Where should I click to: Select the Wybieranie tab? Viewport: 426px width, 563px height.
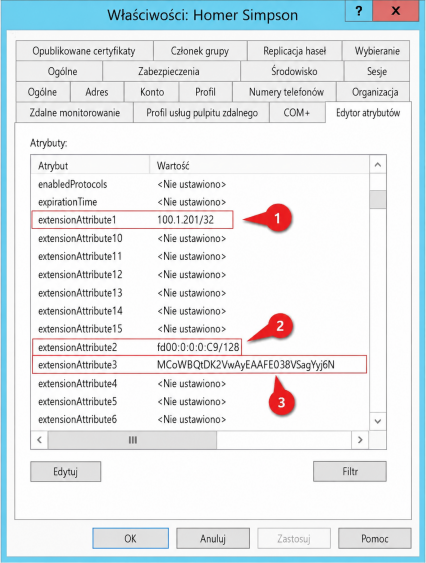click(x=377, y=51)
